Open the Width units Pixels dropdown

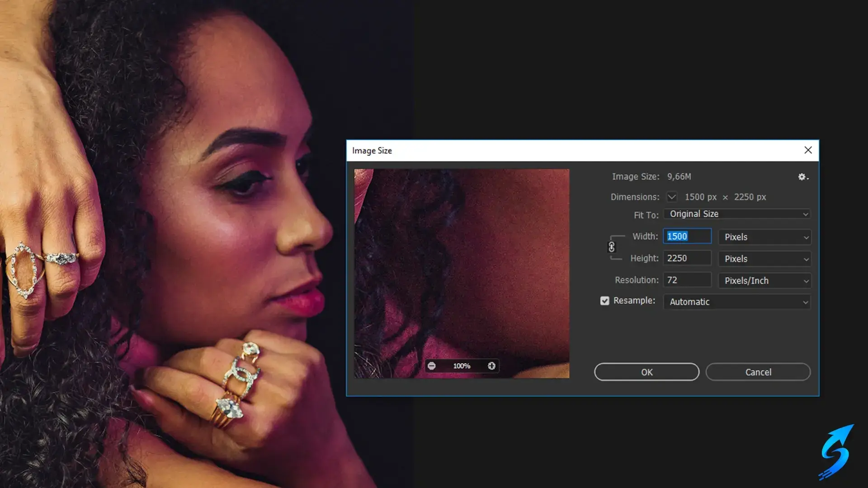[x=764, y=237]
